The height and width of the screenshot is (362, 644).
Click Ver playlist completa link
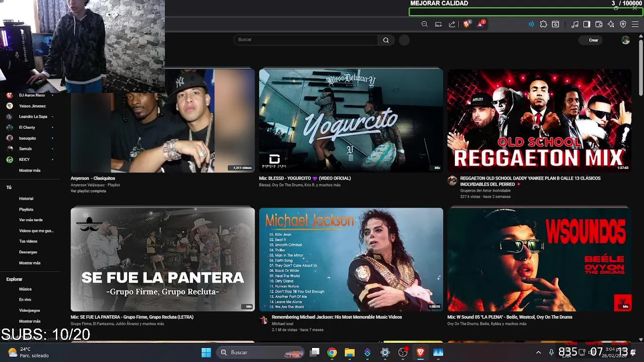tap(88, 191)
